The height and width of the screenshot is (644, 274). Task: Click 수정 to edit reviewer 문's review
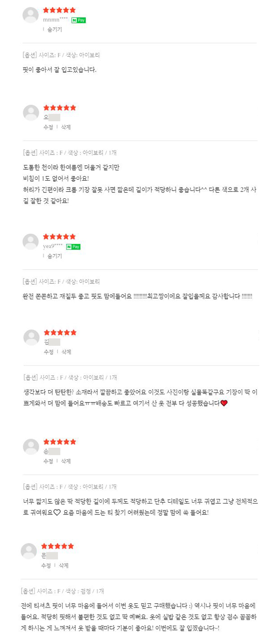(x=46, y=566)
